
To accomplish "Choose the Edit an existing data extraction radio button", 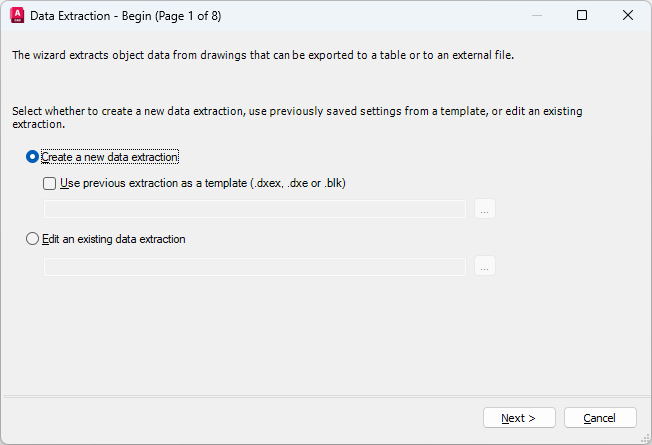I will click(x=33, y=239).
